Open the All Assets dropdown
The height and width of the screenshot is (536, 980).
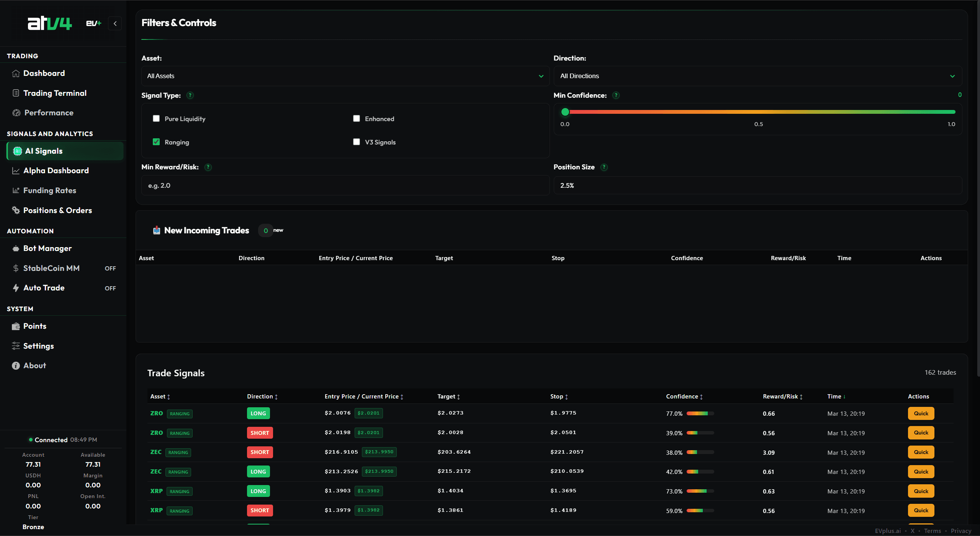click(x=344, y=76)
